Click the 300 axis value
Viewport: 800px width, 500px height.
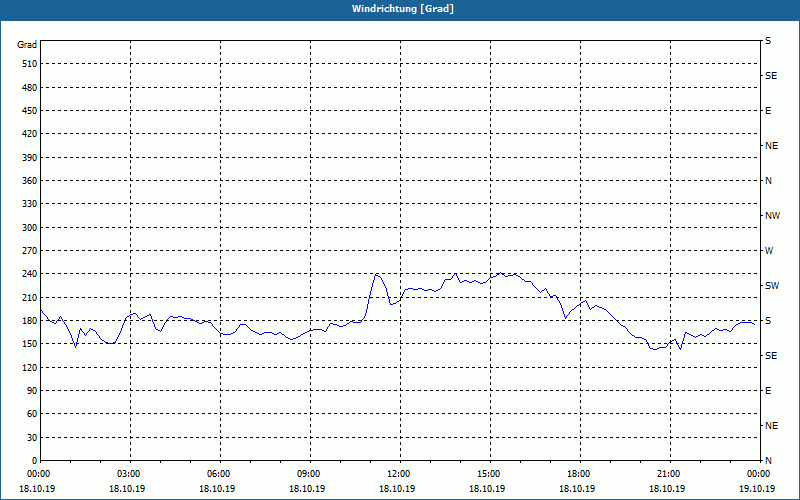(30, 228)
